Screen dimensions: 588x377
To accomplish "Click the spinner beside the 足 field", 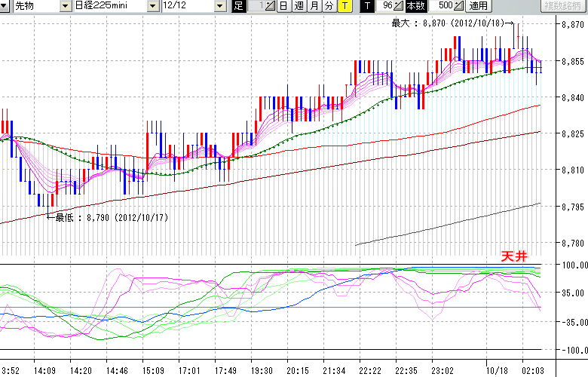I will [x=271, y=6].
